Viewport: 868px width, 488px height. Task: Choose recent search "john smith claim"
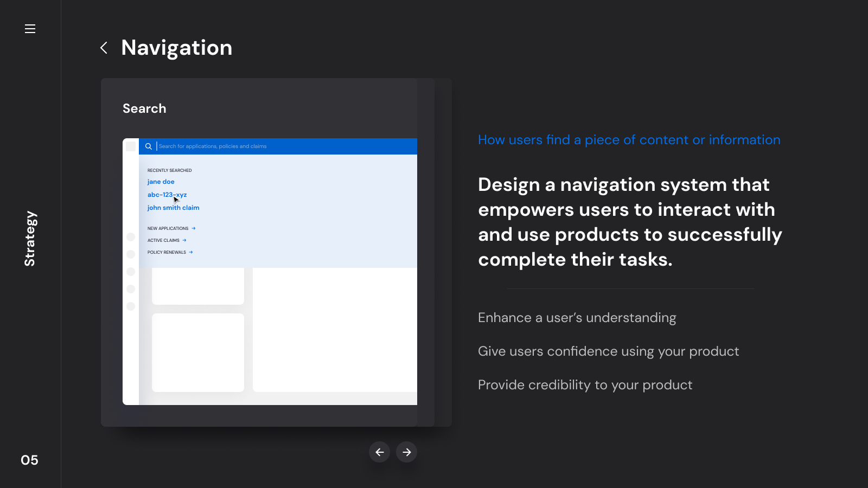(x=173, y=208)
